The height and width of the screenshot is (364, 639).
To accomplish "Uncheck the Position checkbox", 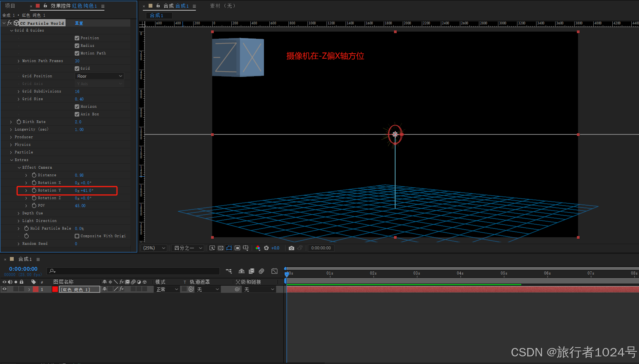I will pyautogui.click(x=77, y=38).
